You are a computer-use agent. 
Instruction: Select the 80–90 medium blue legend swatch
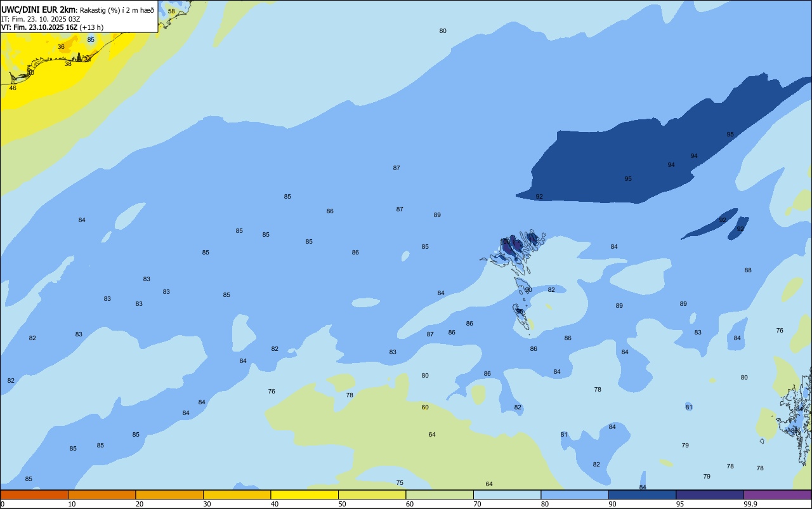[x=575, y=494]
